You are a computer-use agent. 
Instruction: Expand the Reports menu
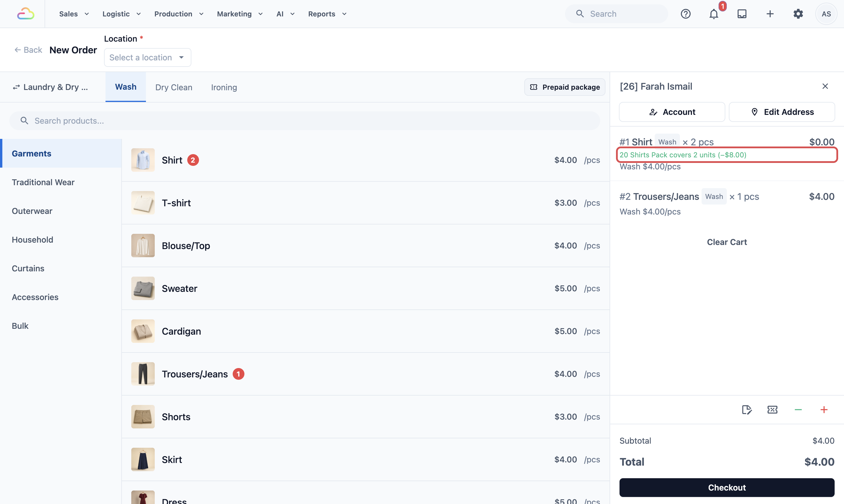tap(327, 14)
